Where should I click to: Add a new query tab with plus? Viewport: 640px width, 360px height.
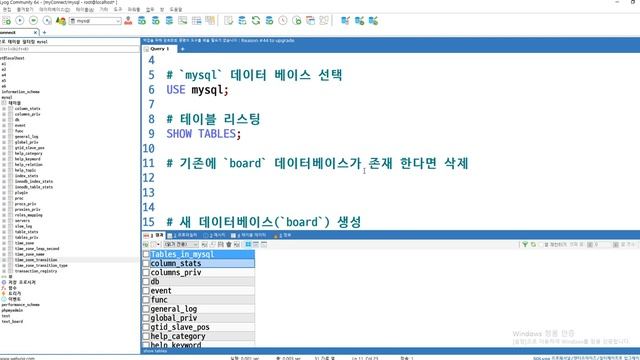[182, 49]
